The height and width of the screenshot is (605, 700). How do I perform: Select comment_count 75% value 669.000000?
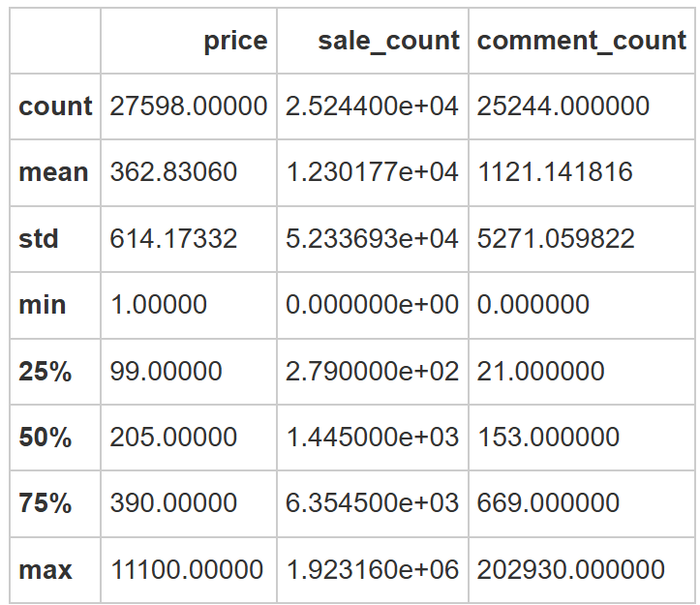click(548, 502)
